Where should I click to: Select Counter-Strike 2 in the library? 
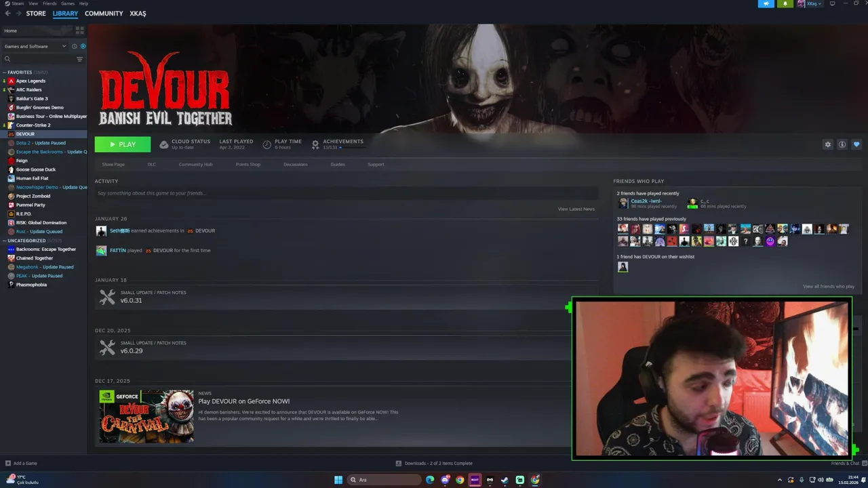pyautogui.click(x=33, y=125)
